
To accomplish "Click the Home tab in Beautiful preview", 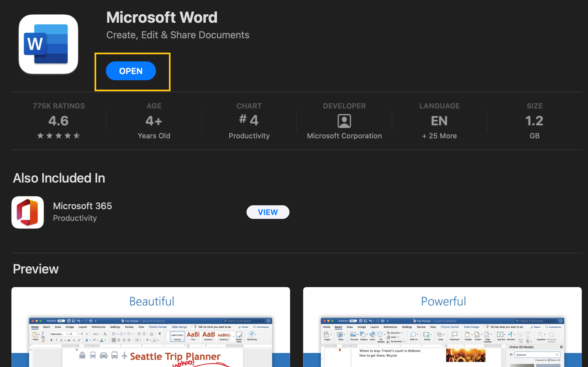I will pyautogui.click(x=35, y=327).
